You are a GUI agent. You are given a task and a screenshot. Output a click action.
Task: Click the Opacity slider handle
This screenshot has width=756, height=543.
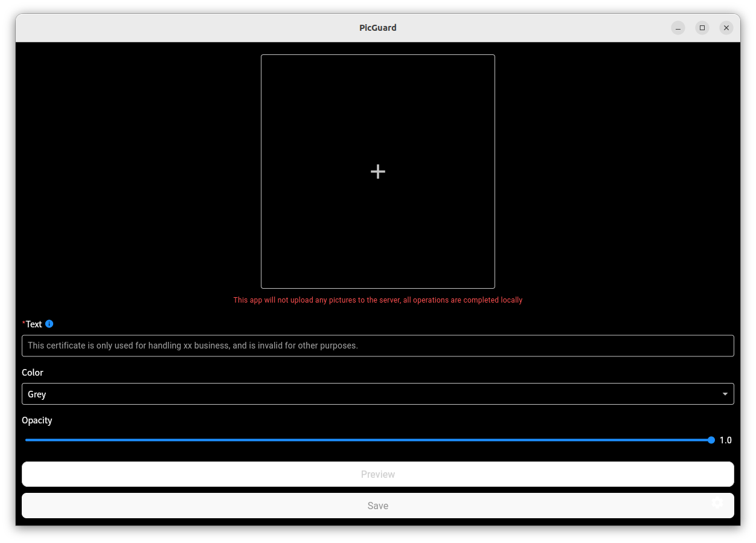(711, 440)
